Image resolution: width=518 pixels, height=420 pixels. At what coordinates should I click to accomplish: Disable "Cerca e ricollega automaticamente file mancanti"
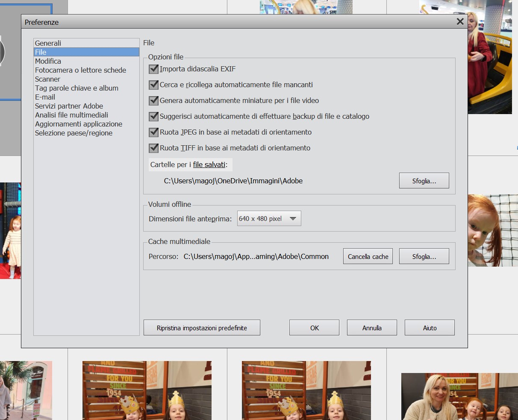153,85
